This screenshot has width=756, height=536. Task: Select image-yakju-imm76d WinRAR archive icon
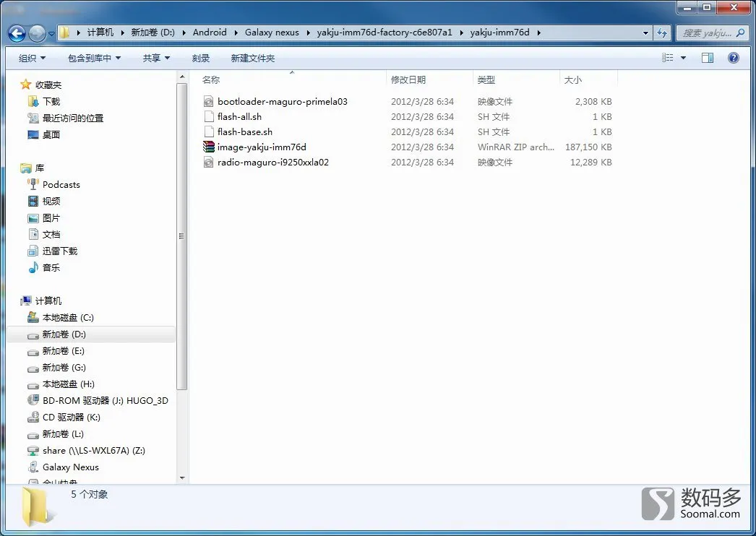[208, 147]
